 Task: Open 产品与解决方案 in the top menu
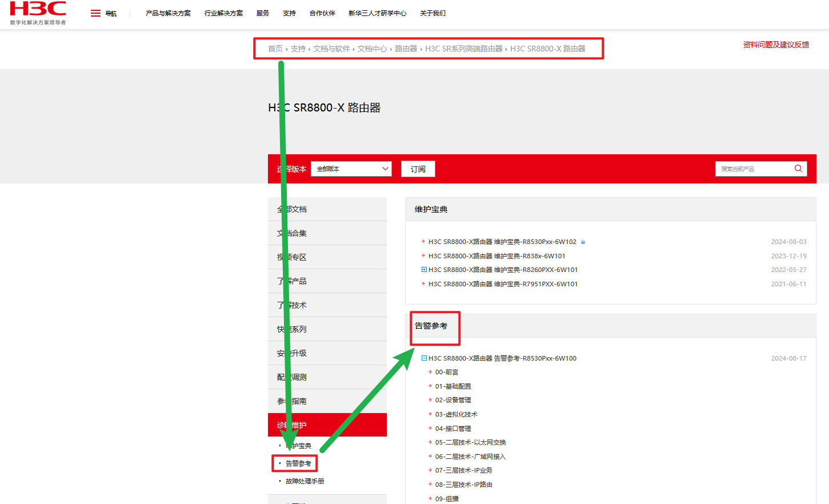coord(168,13)
